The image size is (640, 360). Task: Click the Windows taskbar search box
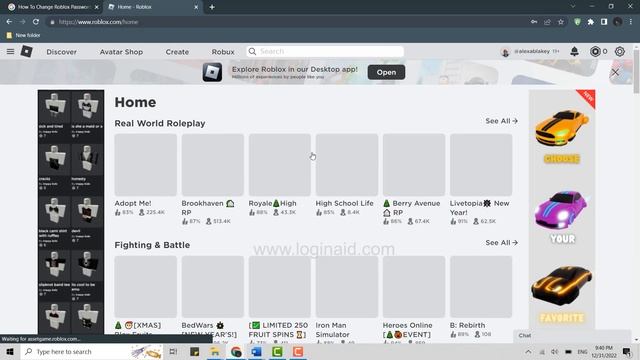[x=92, y=351]
